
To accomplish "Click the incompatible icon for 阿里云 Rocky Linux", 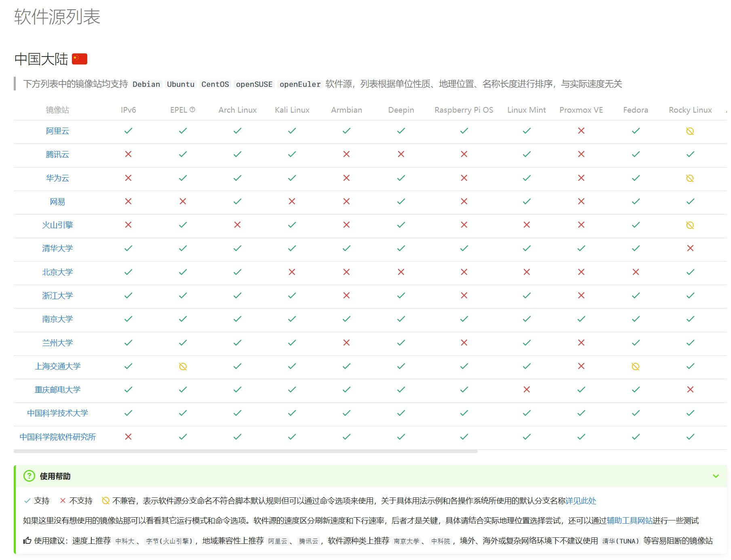I will coord(690,131).
